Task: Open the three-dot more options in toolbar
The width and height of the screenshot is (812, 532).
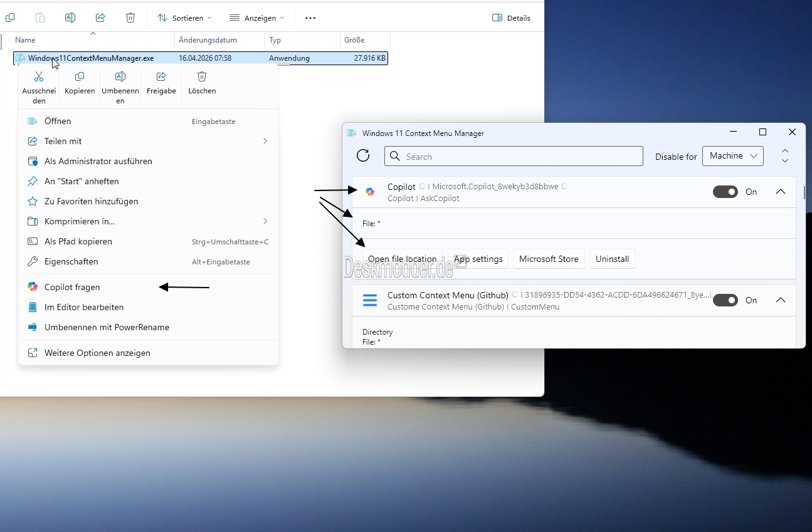Action: (310, 18)
